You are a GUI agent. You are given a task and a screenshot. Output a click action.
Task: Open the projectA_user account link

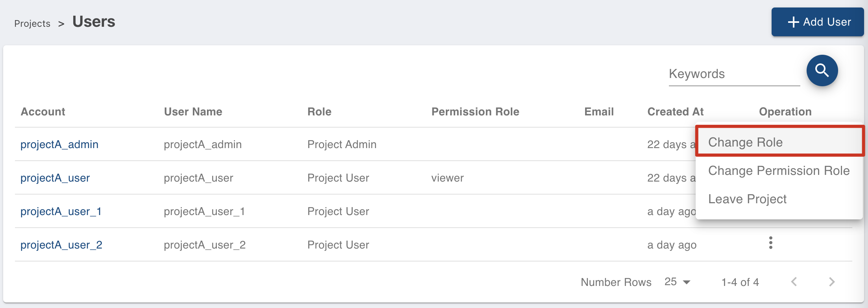(x=55, y=178)
